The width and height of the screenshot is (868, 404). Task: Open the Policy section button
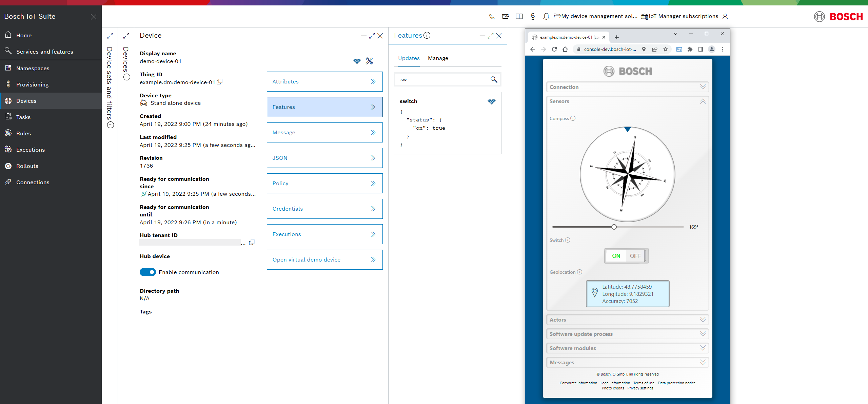coord(324,183)
